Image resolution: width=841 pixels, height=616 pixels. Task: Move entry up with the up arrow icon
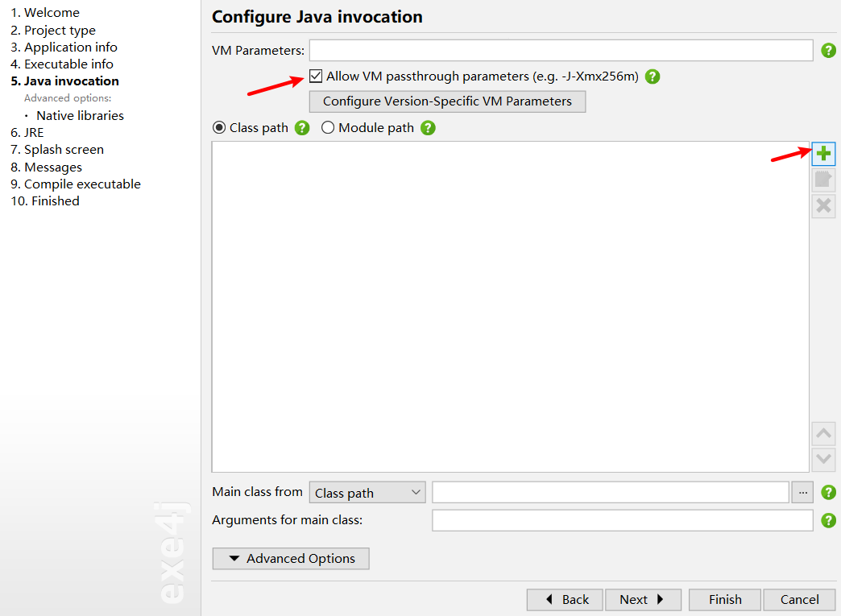click(823, 433)
